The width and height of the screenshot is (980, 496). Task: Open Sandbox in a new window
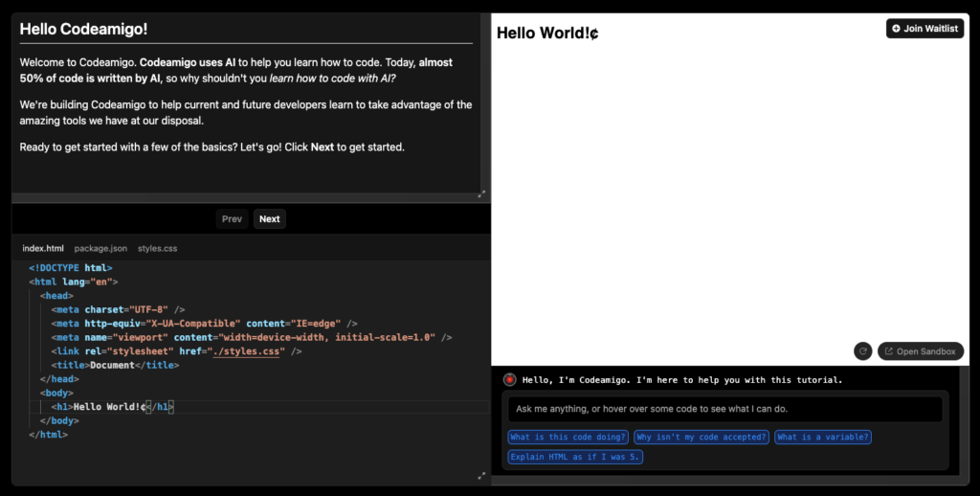tap(921, 351)
